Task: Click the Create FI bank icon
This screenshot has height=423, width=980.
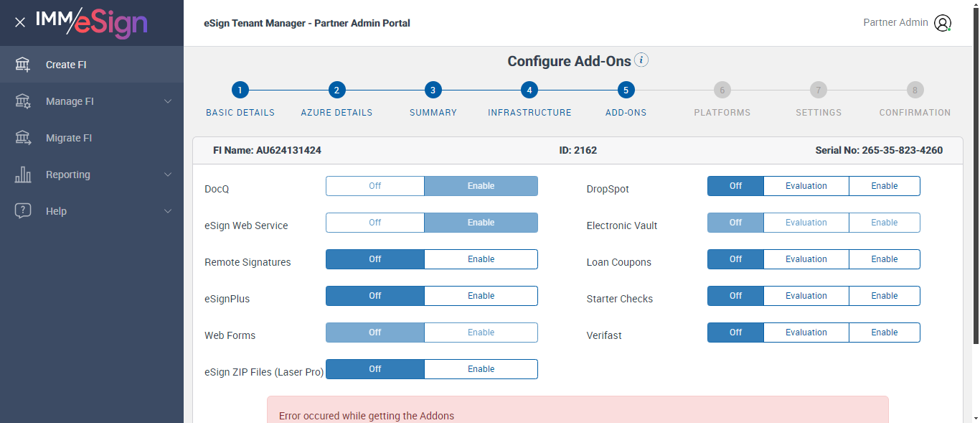Action: tap(23, 65)
